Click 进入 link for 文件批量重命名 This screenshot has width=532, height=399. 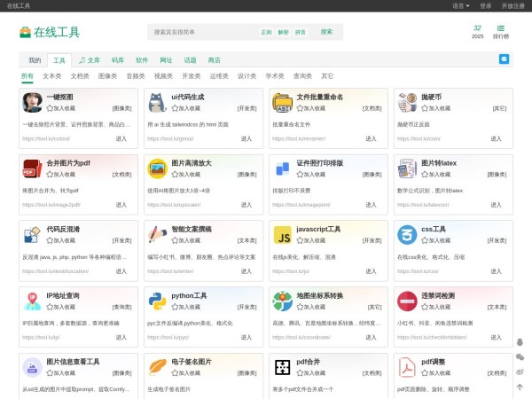(x=371, y=138)
